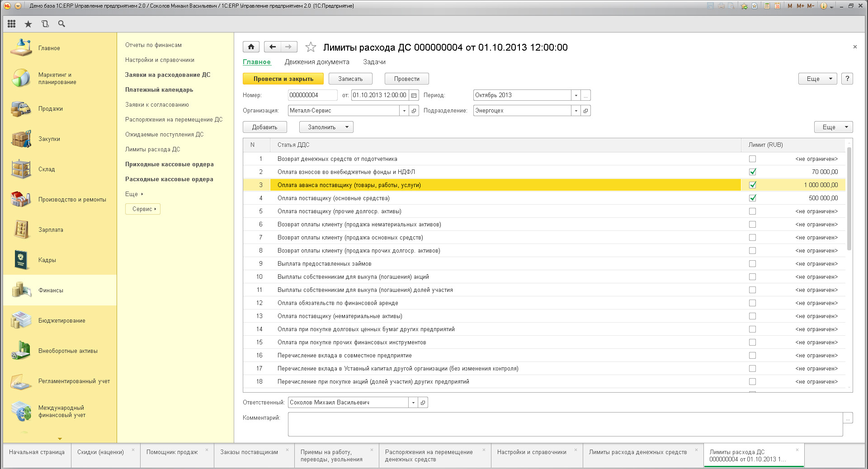868x469 pixels.
Task: Click add-to-favorites star with green arrow
Action: (744, 6)
